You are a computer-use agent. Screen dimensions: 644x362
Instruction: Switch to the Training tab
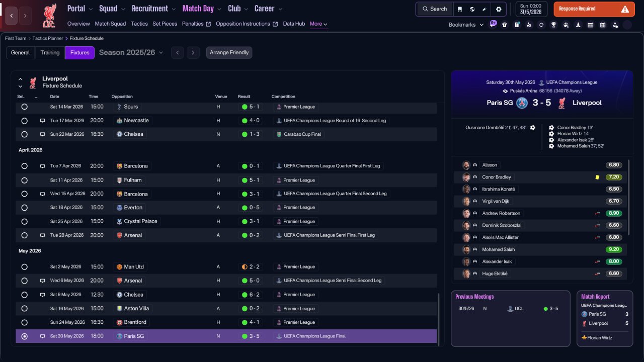[x=50, y=52]
